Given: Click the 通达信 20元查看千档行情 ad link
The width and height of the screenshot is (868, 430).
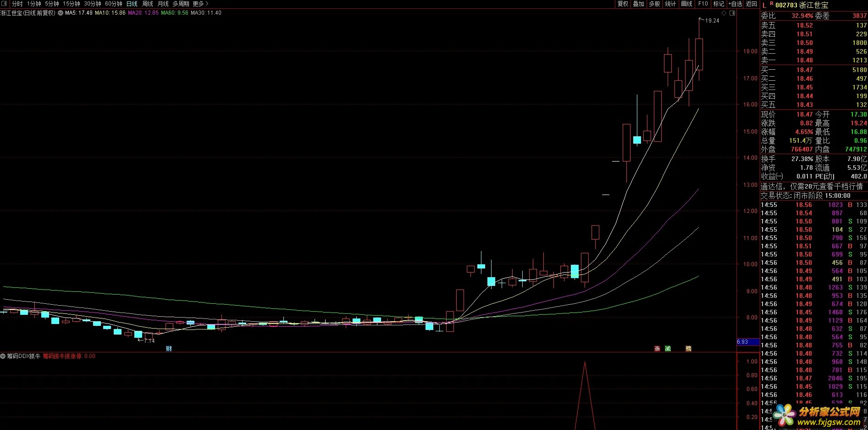Looking at the screenshot, I should pyautogui.click(x=812, y=187).
